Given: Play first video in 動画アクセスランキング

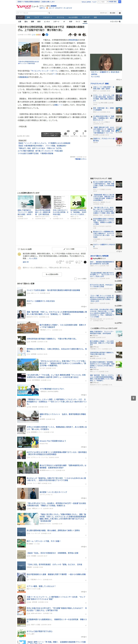Looking at the screenshot, I should (x=119, y=184).
